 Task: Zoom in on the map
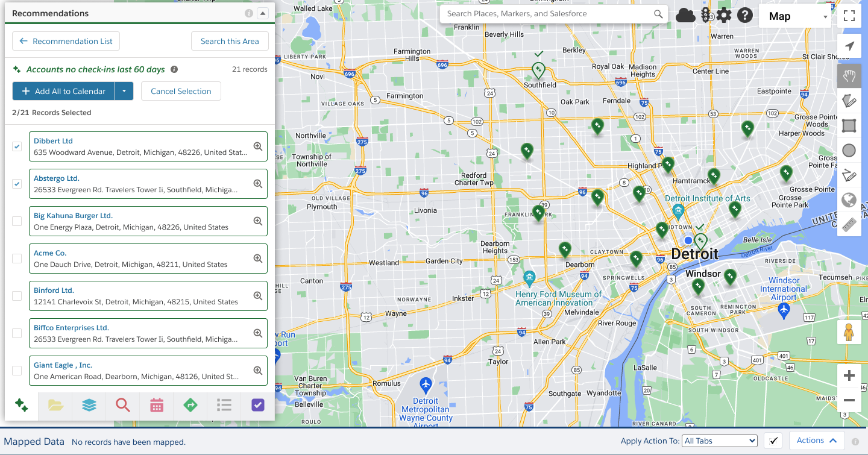coord(849,376)
